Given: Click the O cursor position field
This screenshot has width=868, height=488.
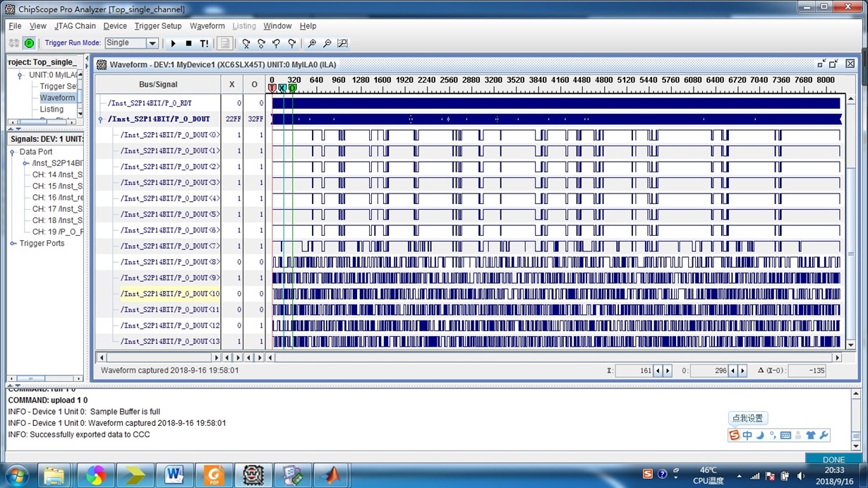Looking at the screenshot, I should 709,371.
